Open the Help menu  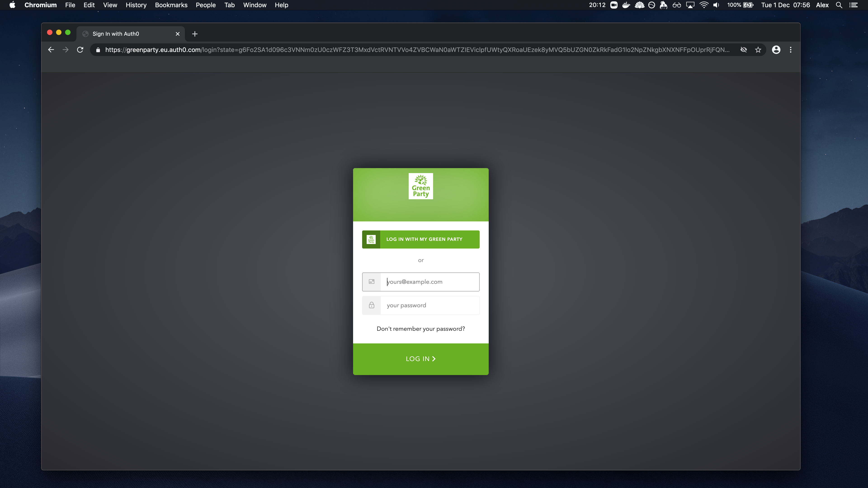pyautogui.click(x=281, y=5)
